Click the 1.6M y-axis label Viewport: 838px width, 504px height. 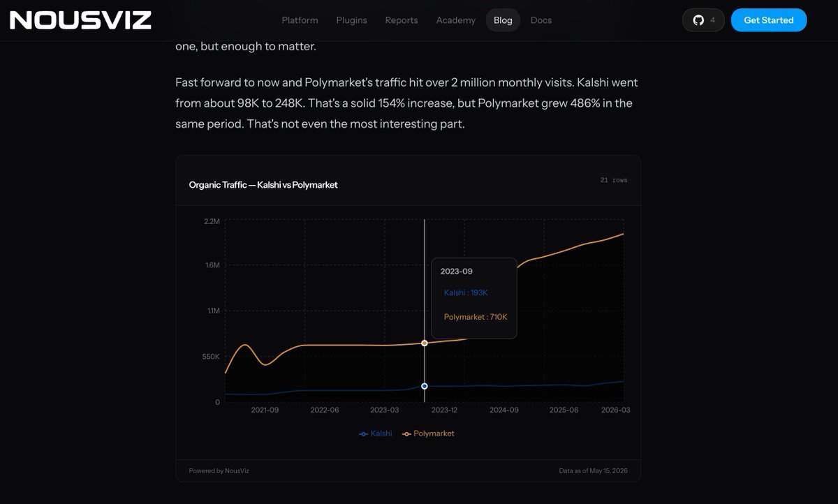[212, 265]
